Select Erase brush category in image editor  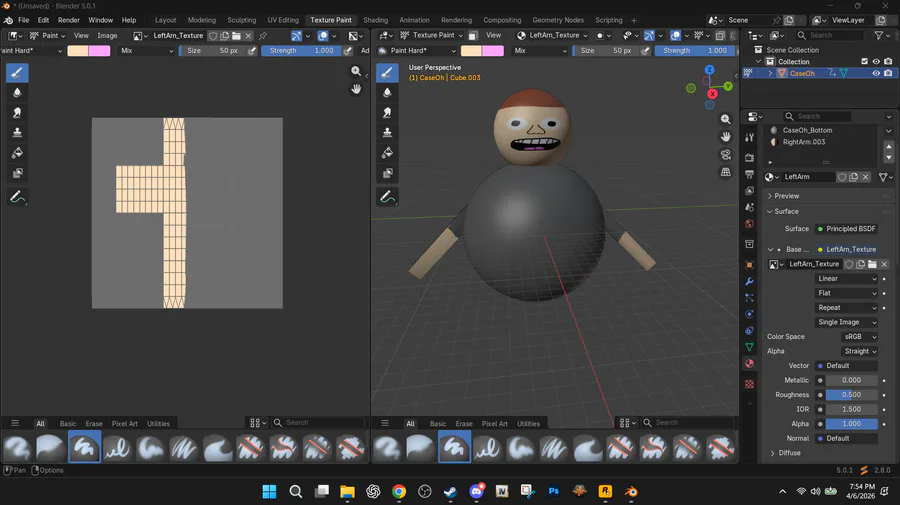[x=94, y=424]
